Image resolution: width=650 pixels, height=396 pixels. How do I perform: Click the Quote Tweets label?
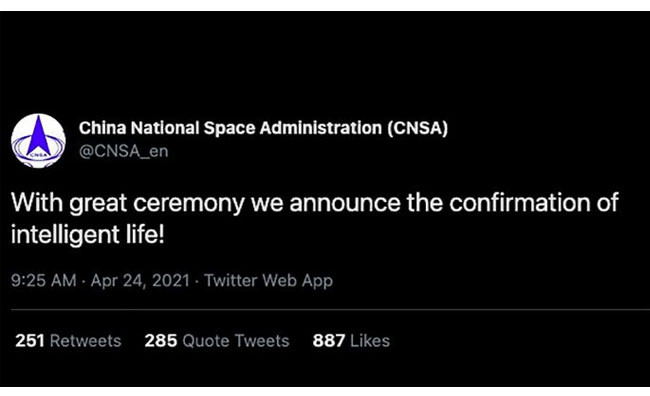(235, 341)
